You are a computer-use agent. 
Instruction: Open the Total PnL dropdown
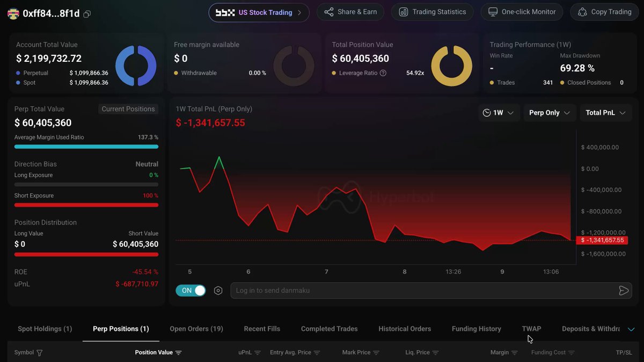[606, 113]
